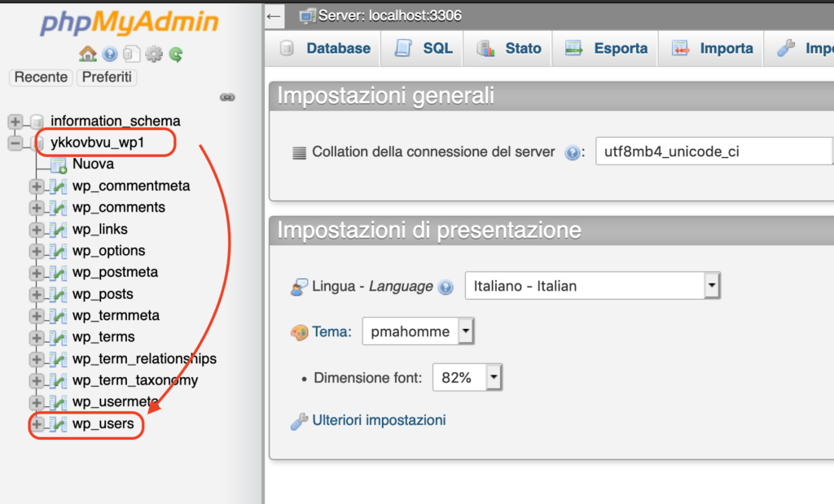This screenshot has height=504, width=834.
Task: Select the wp_users table in the tree
Action: click(103, 424)
